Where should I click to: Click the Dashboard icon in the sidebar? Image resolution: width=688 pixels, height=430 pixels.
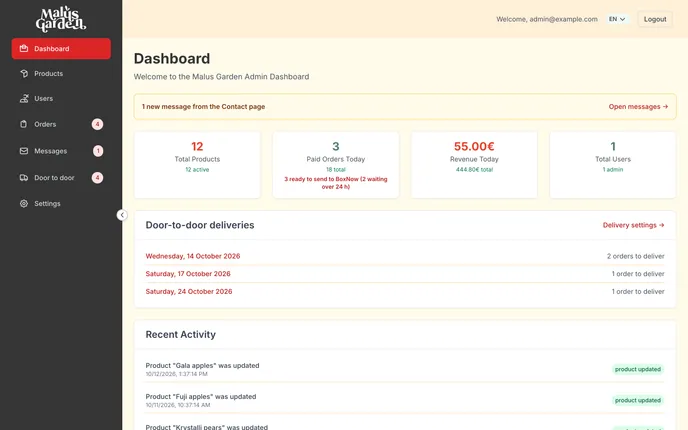pos(24,48)
